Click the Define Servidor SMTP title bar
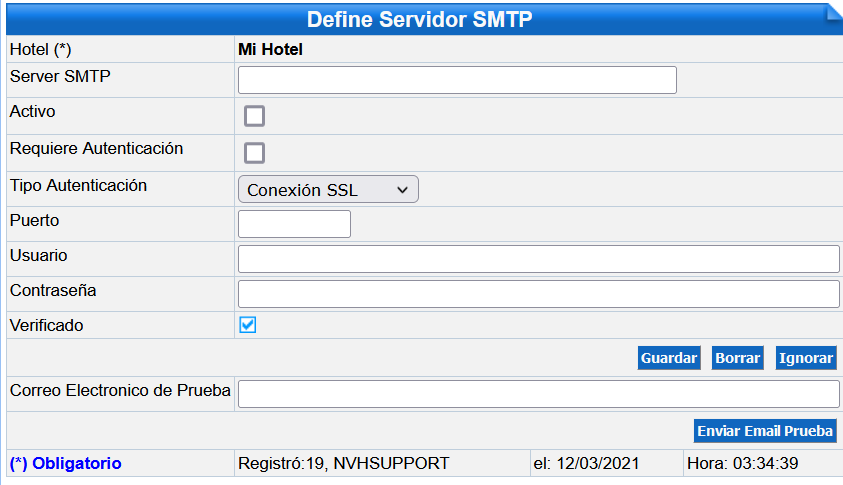 419,19
